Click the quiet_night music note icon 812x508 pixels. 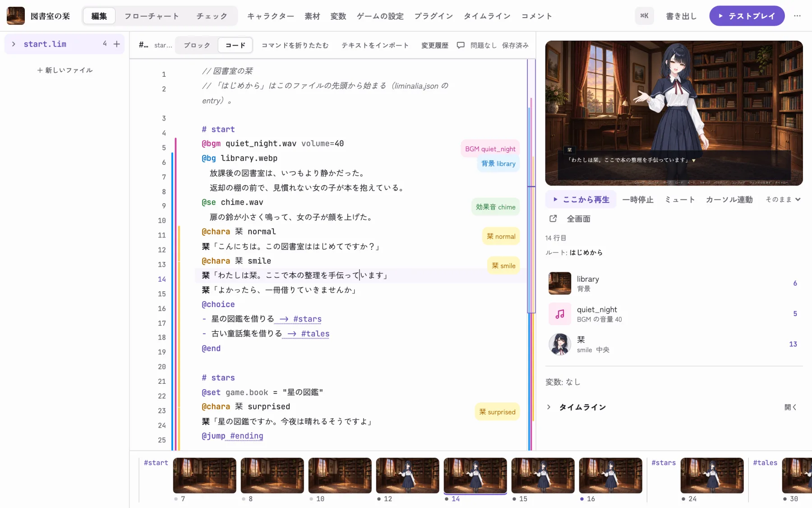560,314
